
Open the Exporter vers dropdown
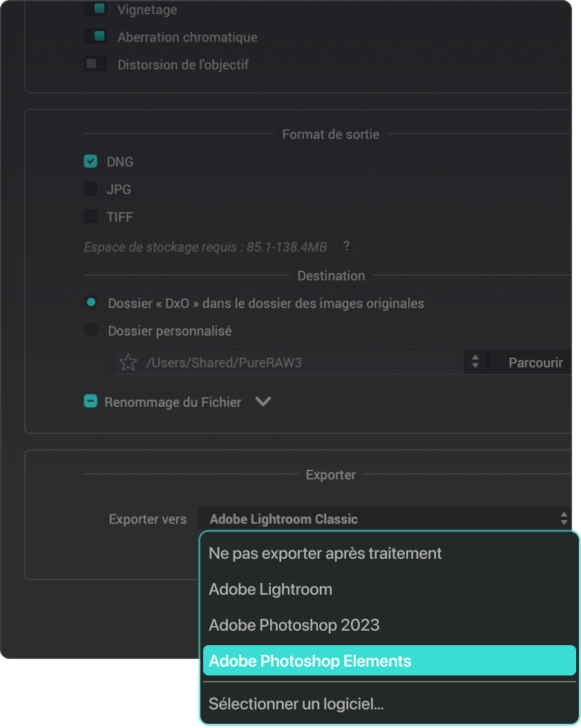tap(385, 519)
